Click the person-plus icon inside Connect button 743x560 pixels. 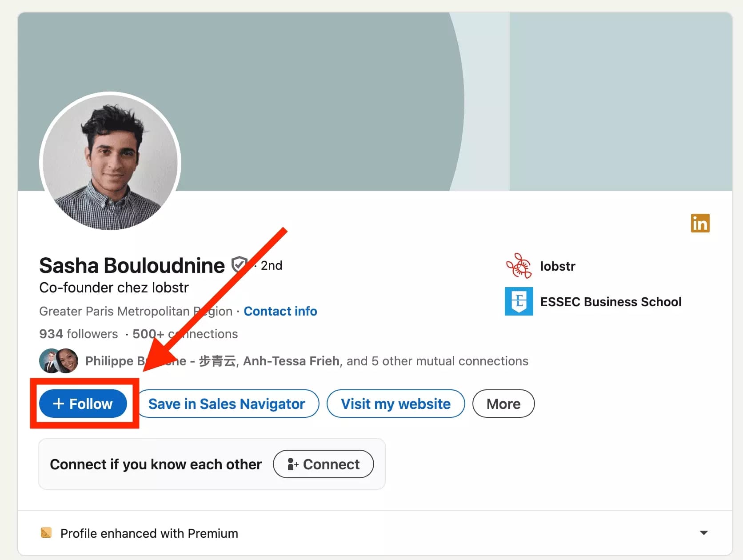293,464
